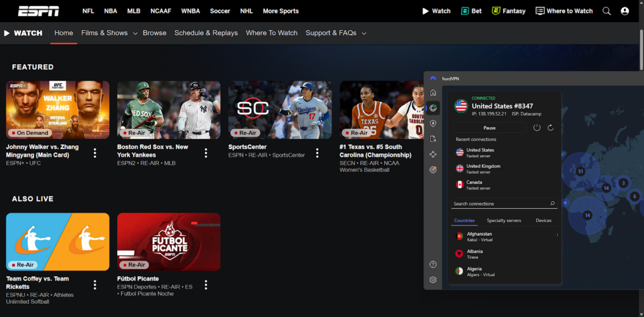Click the Pause button in NordVPN
The width and height of the screenshot is (644, 317).
point(489,128)
